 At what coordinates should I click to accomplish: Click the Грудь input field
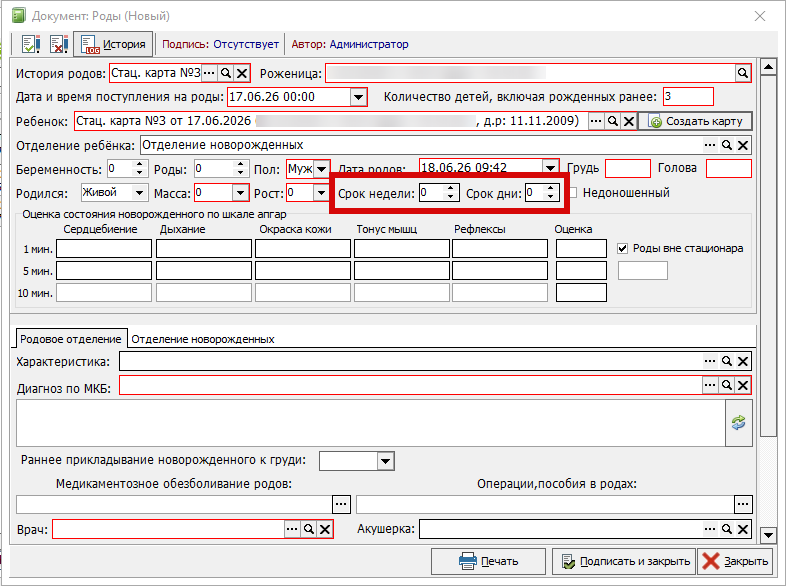tap(628, 168)
